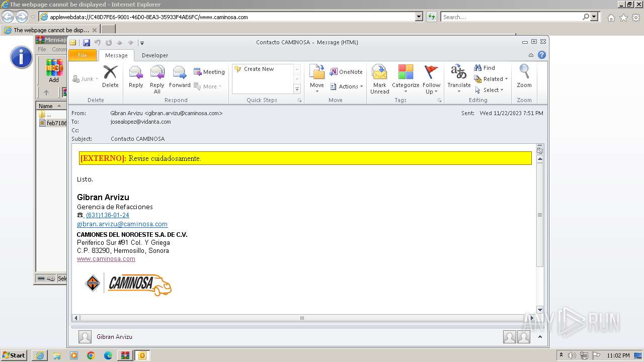Save message via Quick Access floppy icon

point(87,43)
